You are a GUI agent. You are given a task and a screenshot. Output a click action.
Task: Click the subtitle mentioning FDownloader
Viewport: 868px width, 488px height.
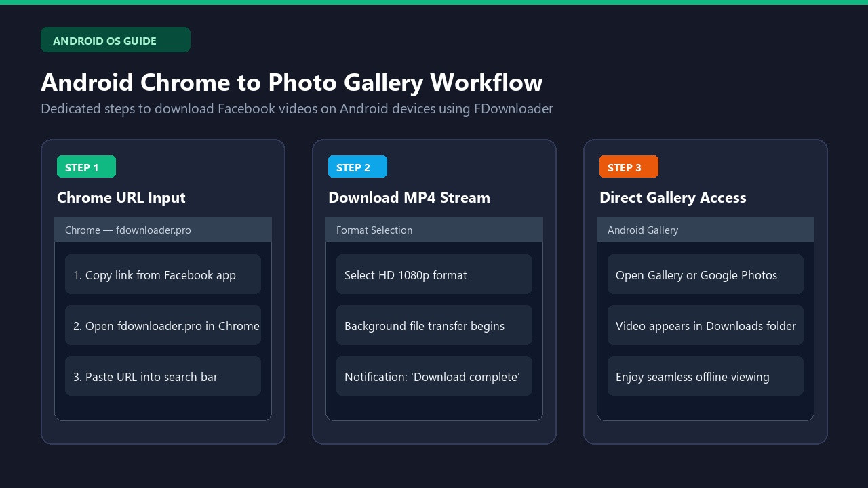click(x=297, y=108)
